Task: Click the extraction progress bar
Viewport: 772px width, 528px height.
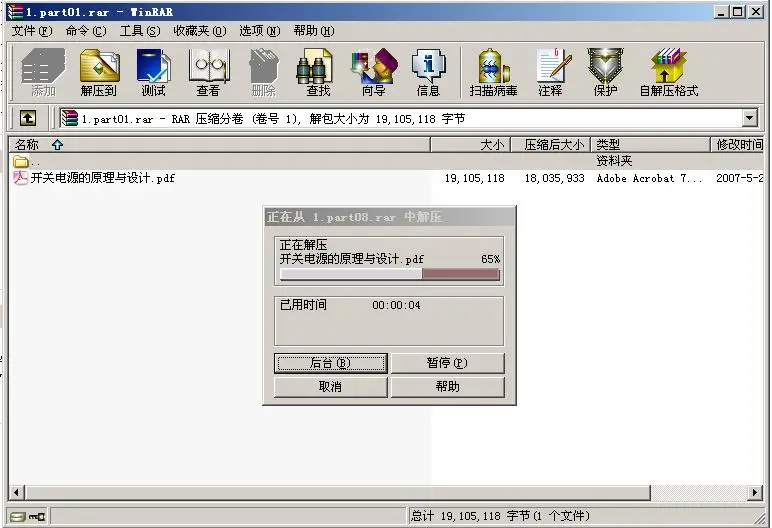Action: point(389,274)
